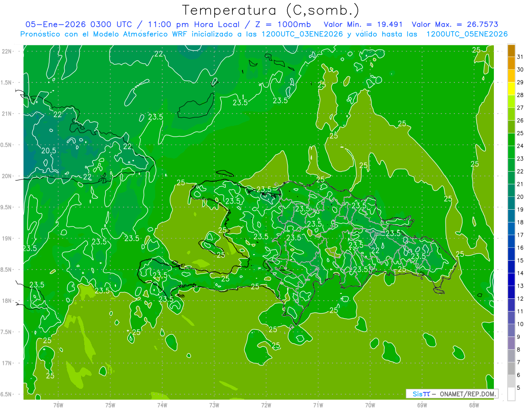Click the 21N latitude axis label
Screen dimensions: 532x411
(x=7, y=114)
